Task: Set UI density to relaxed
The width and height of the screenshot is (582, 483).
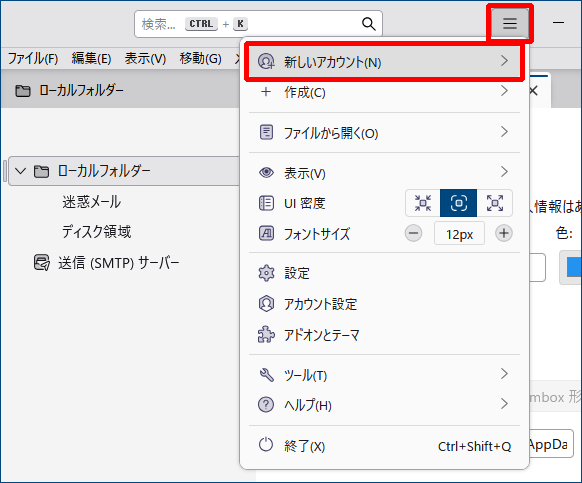Action: click(x=494, y=203)
